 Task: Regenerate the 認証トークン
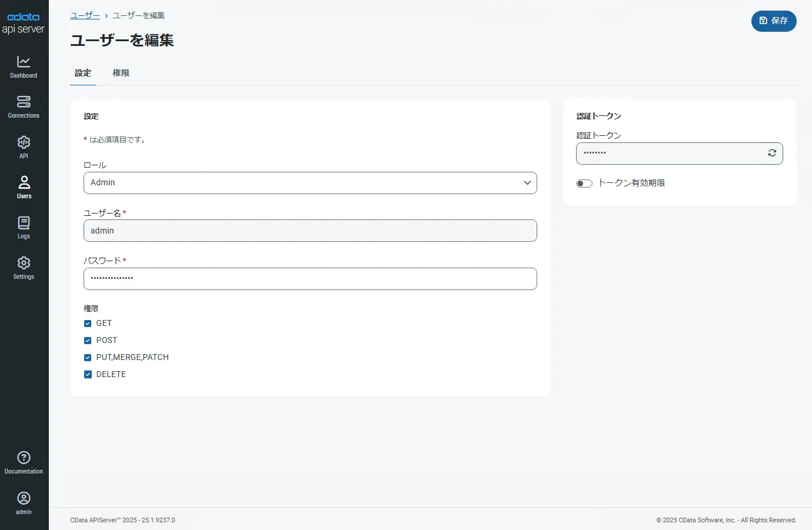772,153
